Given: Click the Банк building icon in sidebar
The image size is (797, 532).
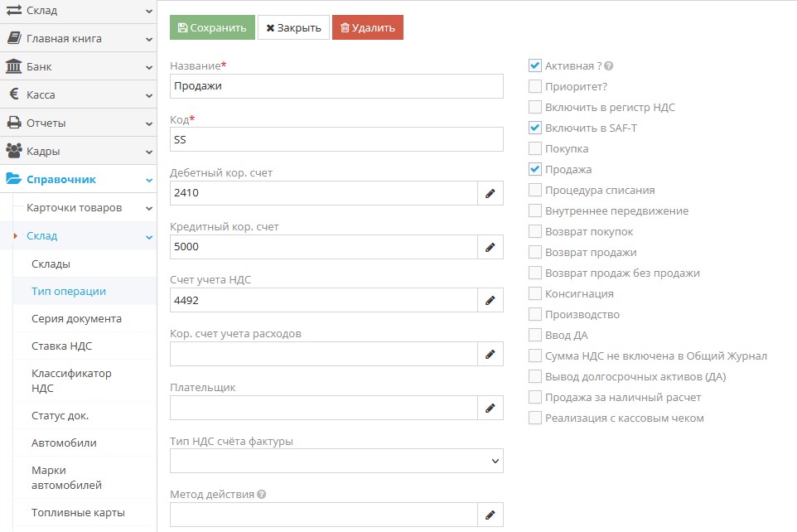Looking at the screenshot, I should (x=14, y=66).
